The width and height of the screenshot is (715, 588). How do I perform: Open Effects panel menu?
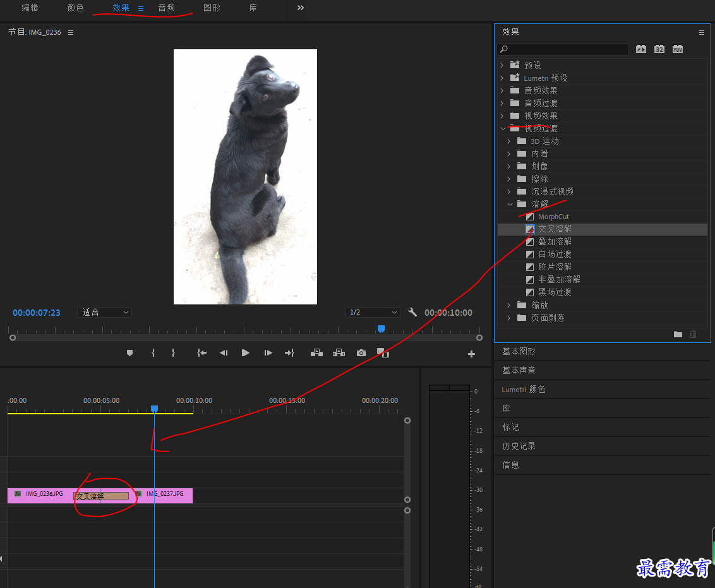click(x=702, y=32)
